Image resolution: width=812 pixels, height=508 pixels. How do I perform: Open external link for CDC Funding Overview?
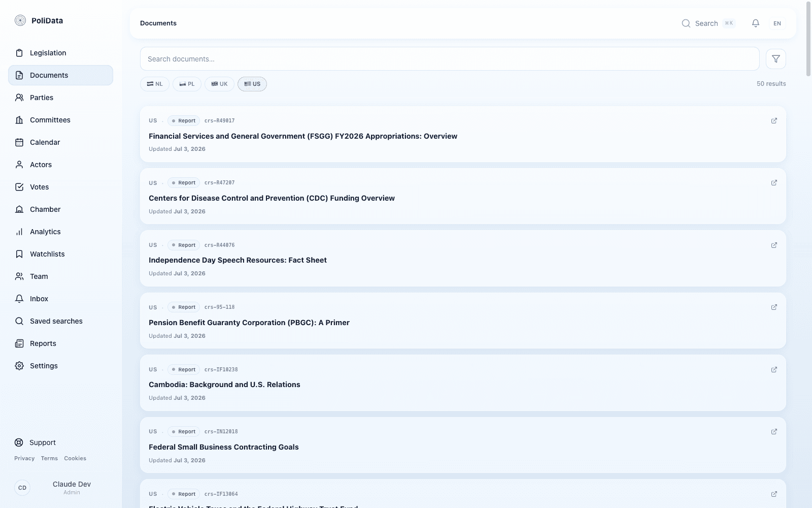point(774,183)
